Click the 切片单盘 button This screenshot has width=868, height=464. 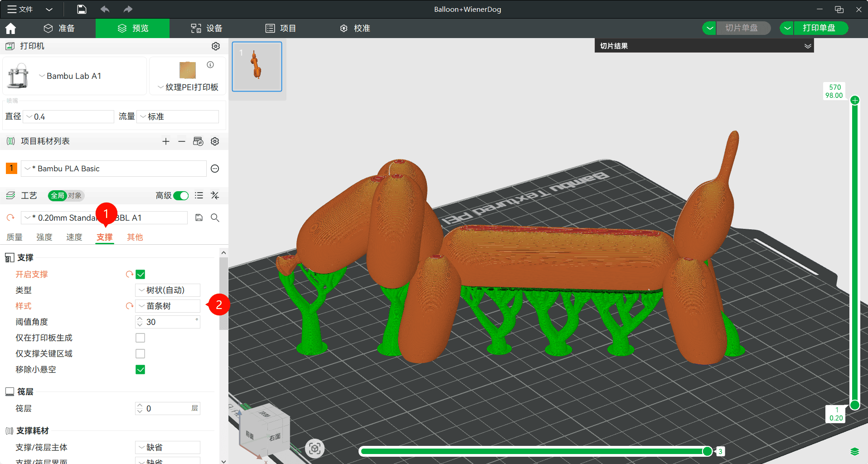click(743, 28)
